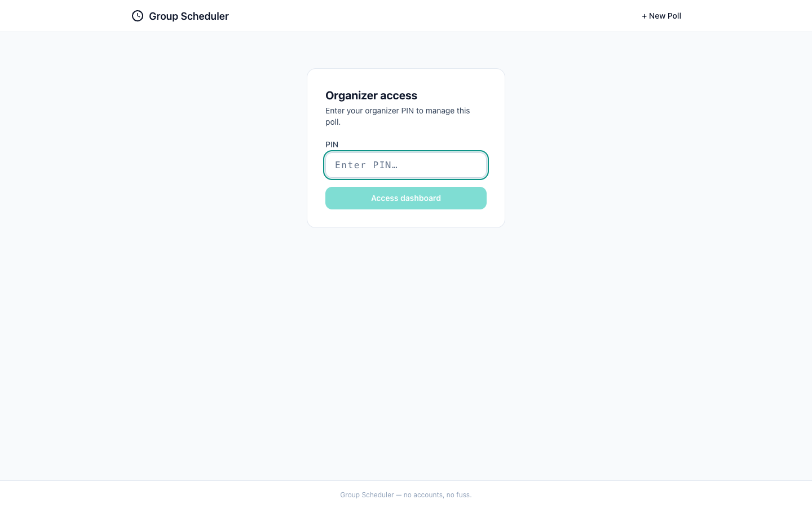
Task: Click the word 'Scheduler' in the header title
Action: click(x=205, y=16)
